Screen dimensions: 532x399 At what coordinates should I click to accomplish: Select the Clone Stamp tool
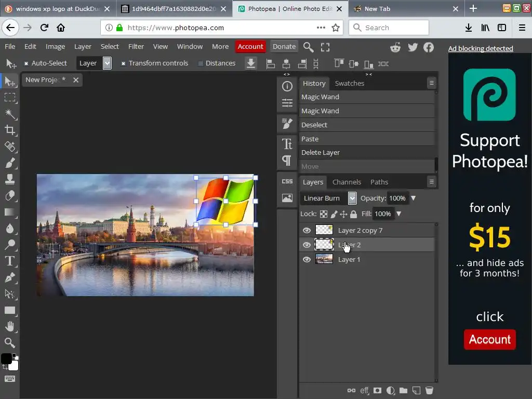[10, 179]
